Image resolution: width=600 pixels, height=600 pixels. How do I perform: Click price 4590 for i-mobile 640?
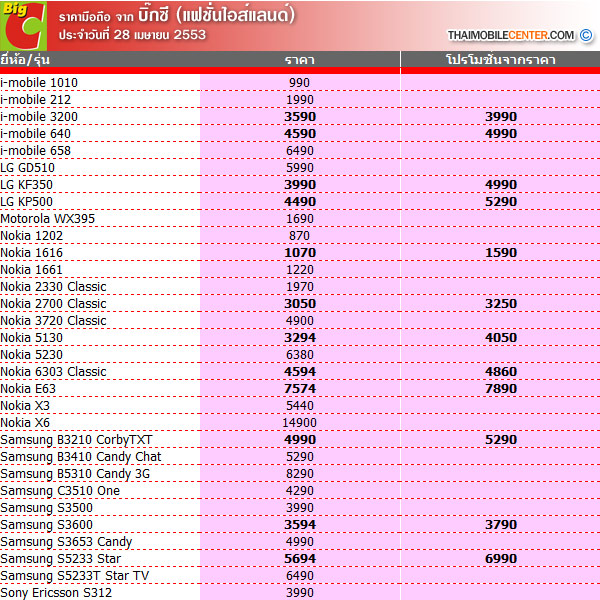[300, 134]
